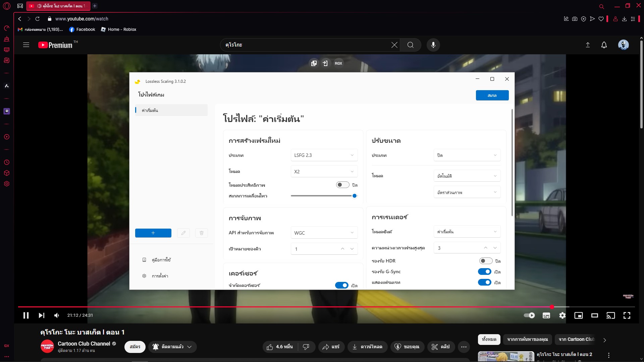644x362 pixels.
Task: Toggle the clip cursor switch
Action: (x=341, y=285)
